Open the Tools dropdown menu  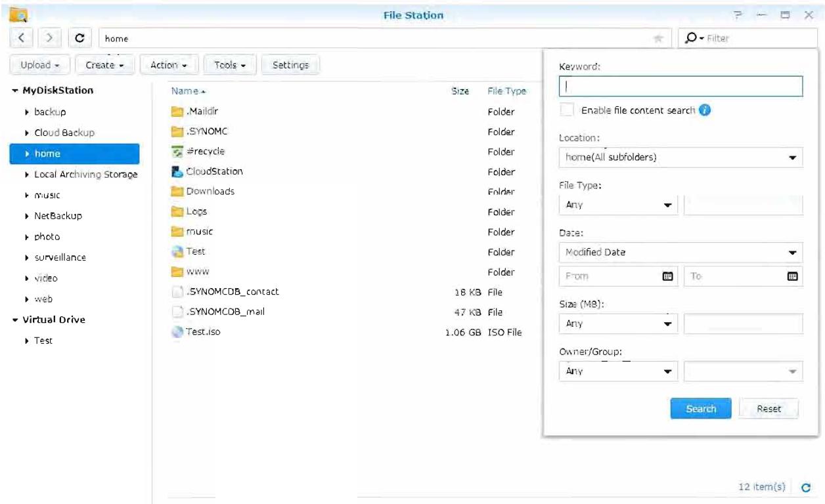(x=229, y=65)
